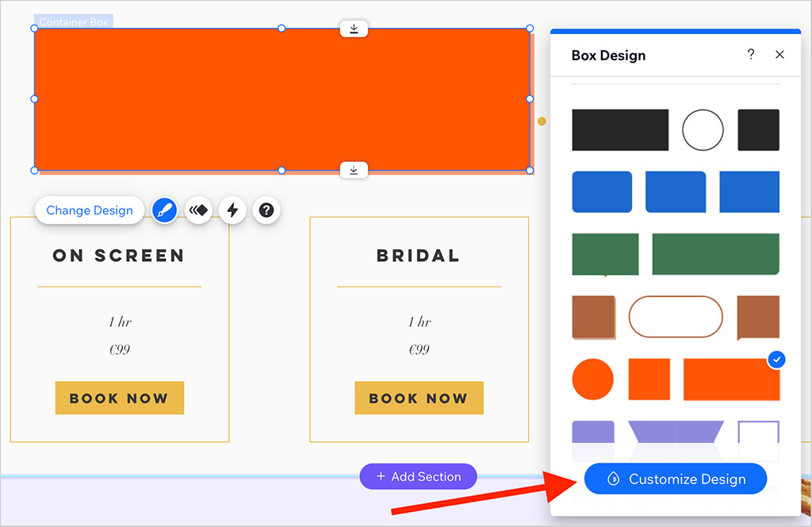Select the third blue box design
Screen dimensions: 812x527
[x=749, y=192]
